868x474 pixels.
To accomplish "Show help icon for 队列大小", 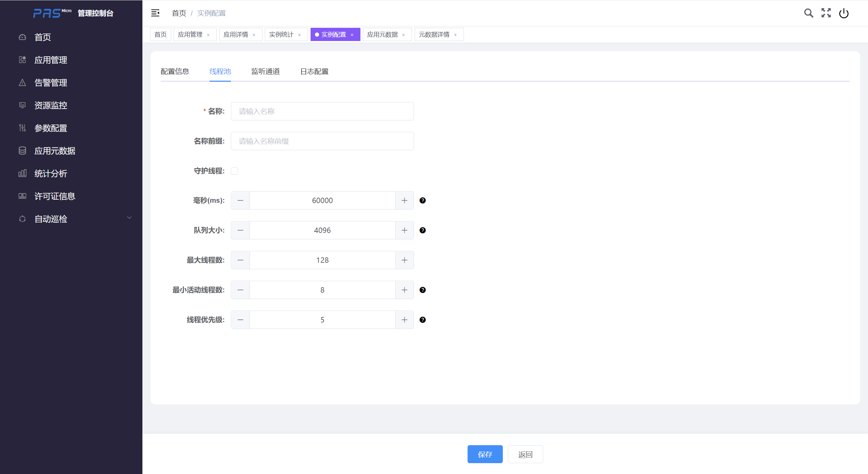I will click(422, 230).
